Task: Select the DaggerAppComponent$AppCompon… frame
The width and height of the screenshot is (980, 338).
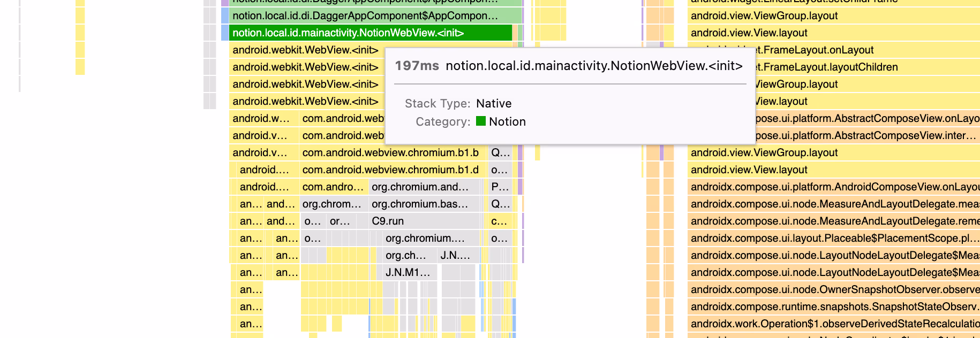Action: 370,16
